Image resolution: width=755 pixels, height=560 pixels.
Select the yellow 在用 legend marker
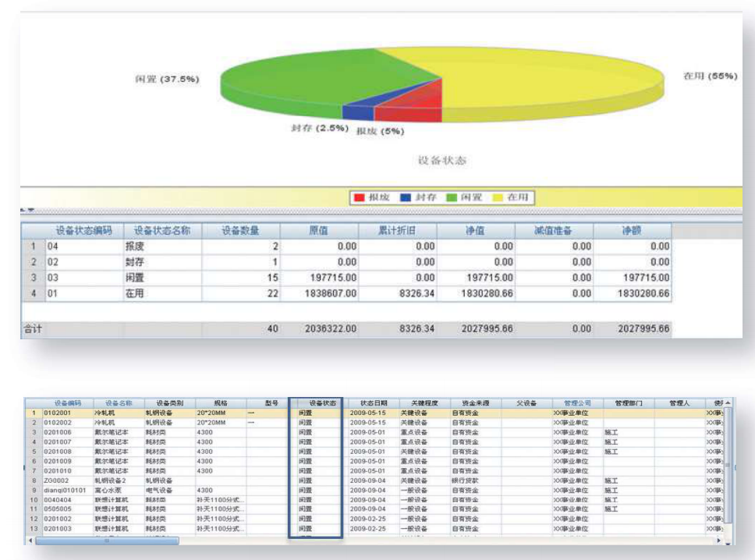click(498, 198)
